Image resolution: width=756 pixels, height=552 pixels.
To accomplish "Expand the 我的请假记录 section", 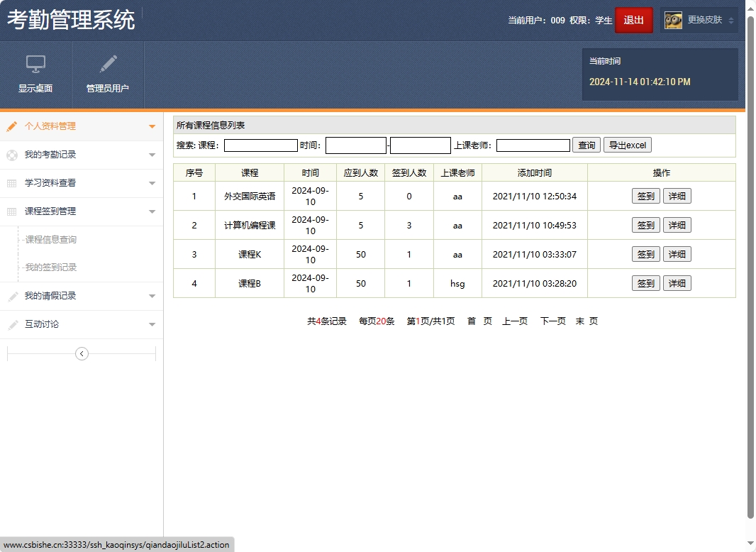I will point(152,296).
